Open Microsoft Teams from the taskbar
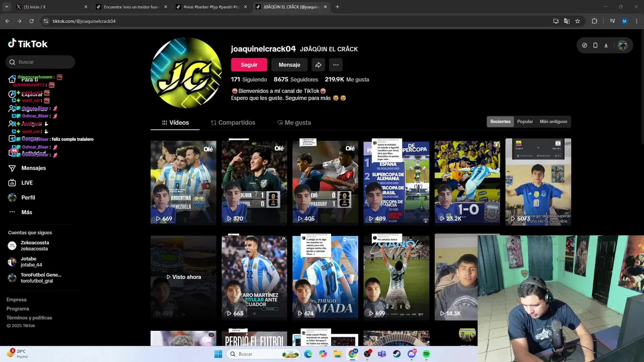 [x=382, y=354]
